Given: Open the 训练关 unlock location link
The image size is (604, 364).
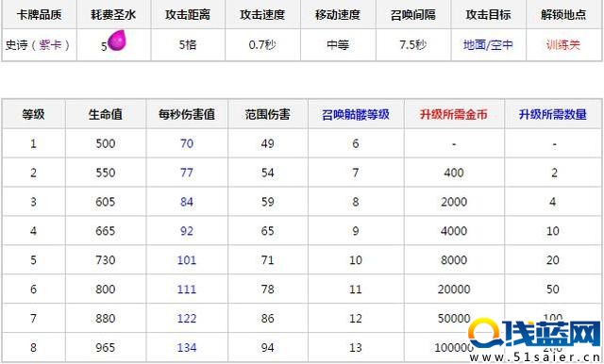Looking at the screenshot, I should (562, 45).
